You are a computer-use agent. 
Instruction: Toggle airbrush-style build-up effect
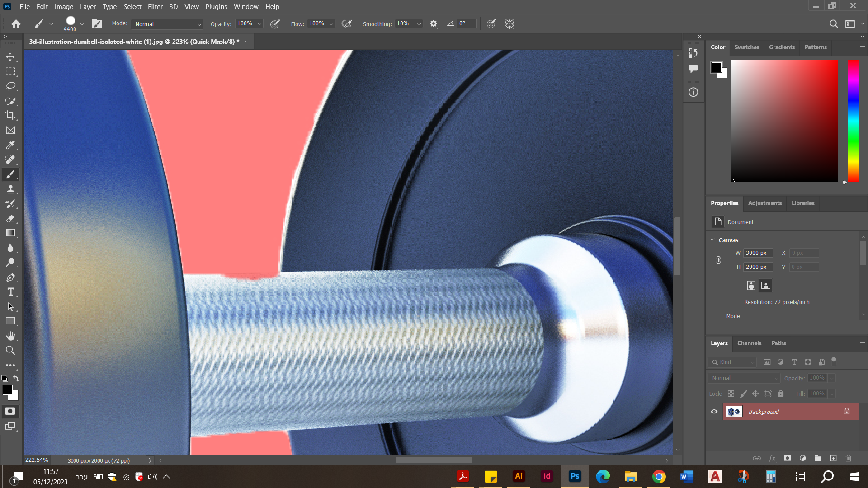tap(347, 24)
